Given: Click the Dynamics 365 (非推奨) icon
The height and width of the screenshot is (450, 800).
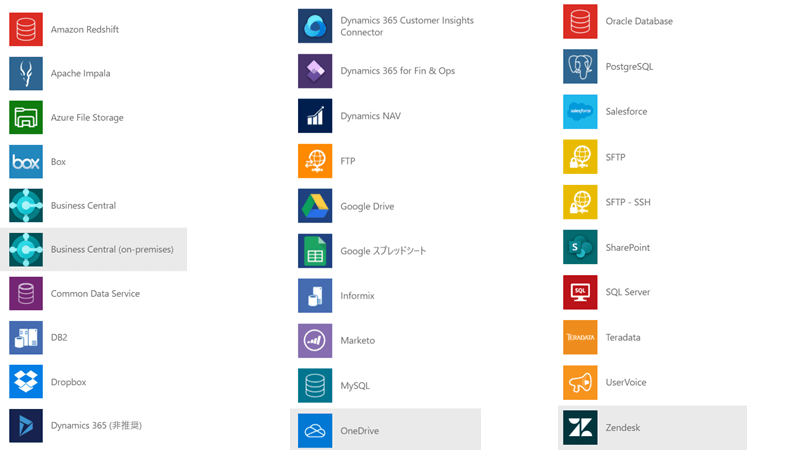Looking at the screenshot, I should (x=26, y=426).
